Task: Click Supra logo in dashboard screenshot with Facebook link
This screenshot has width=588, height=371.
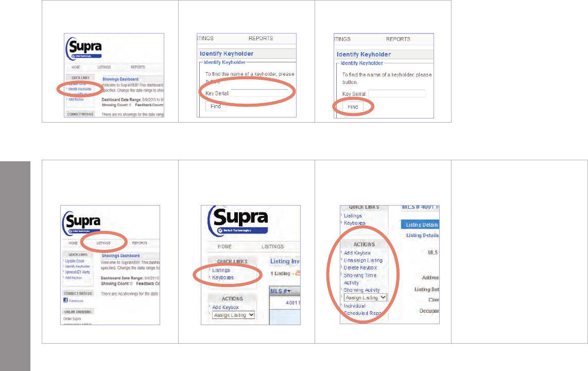Action: [82, 223]
